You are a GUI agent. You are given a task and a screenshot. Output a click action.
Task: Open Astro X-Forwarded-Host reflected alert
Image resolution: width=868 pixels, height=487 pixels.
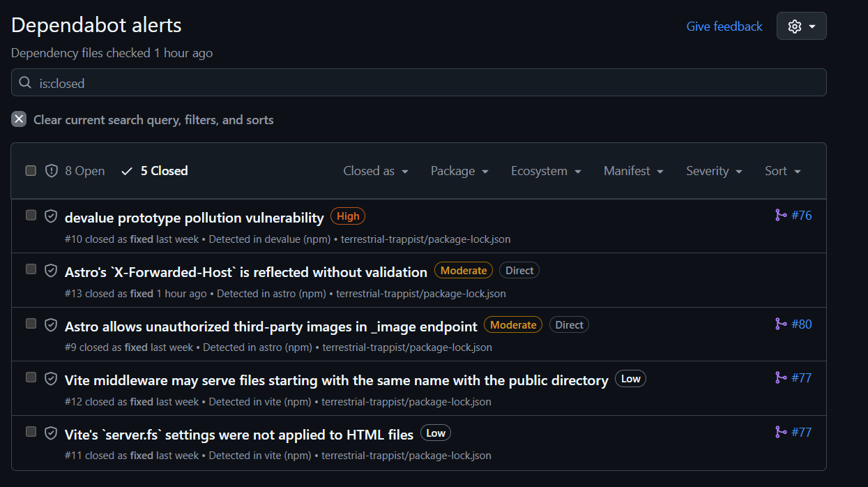coord(245,272)
